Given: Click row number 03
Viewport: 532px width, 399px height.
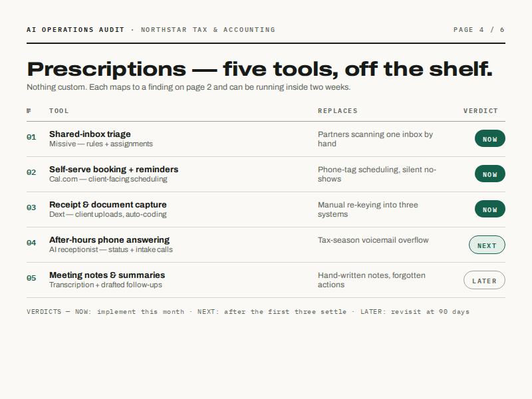Looking at the screenshot, I should click(x=31, y=207).
